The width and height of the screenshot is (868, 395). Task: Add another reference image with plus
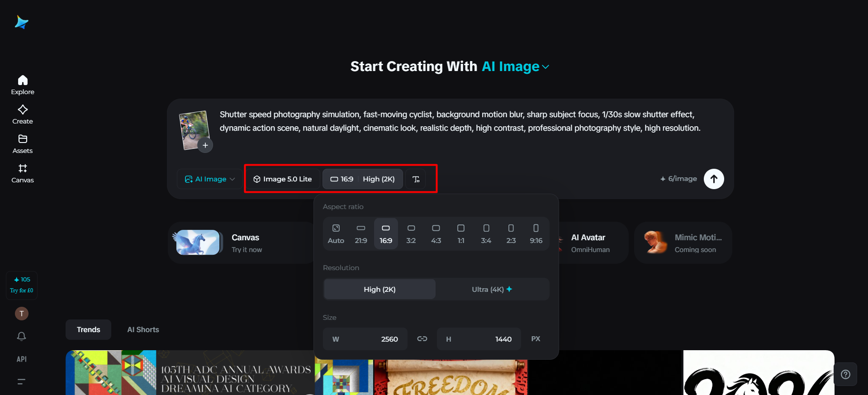point(205,145)
